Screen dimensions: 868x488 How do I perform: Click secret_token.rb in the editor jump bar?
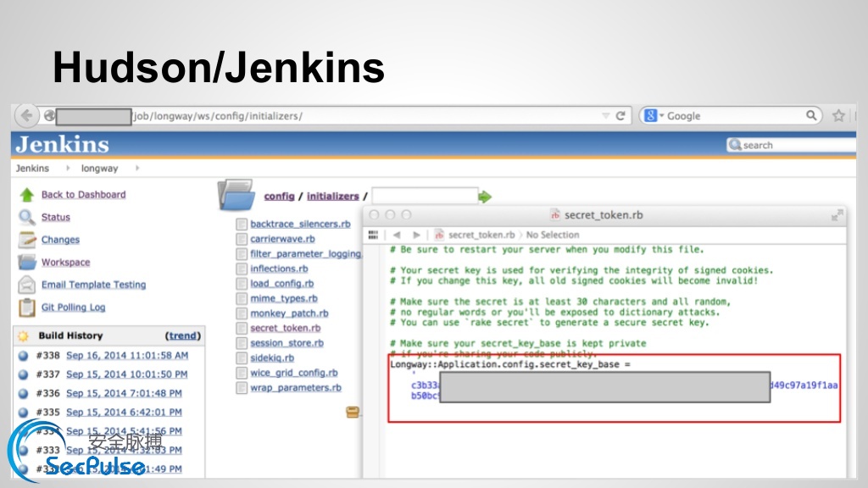(x=481, y=236)
